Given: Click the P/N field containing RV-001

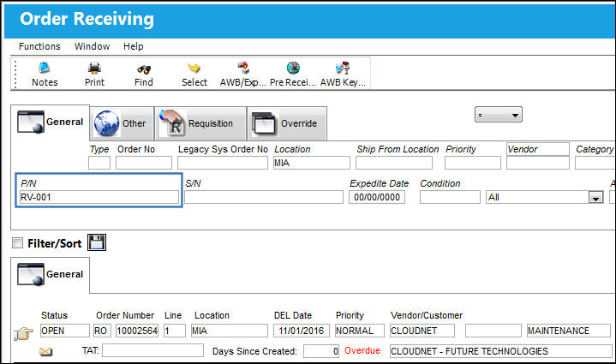Looking at the screenshot, I should pyautogui.click(x=99, y=197).
